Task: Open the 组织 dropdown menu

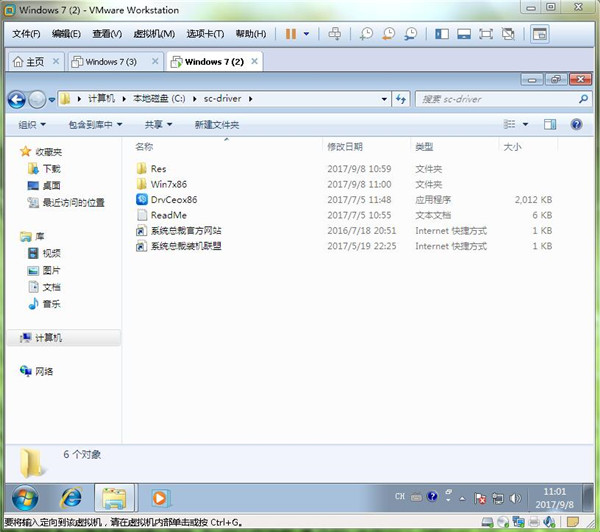Action: [32, 124]
